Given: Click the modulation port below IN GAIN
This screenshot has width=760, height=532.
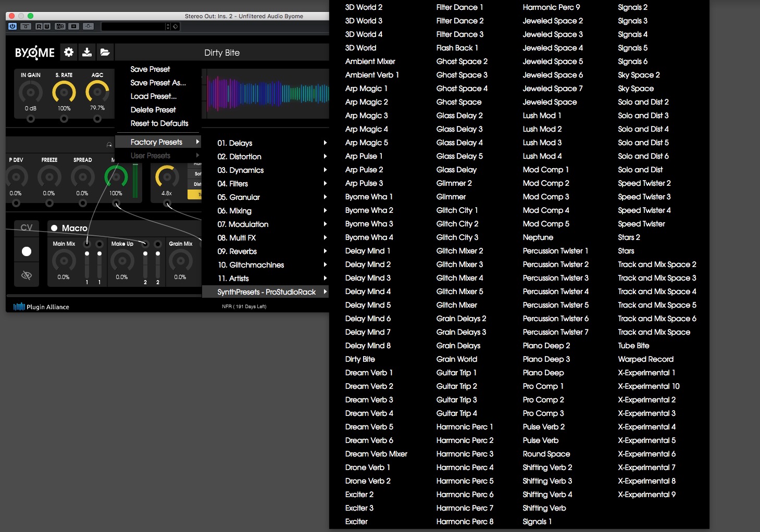Looking at the screenshot, I should click(x=31, y=119).
